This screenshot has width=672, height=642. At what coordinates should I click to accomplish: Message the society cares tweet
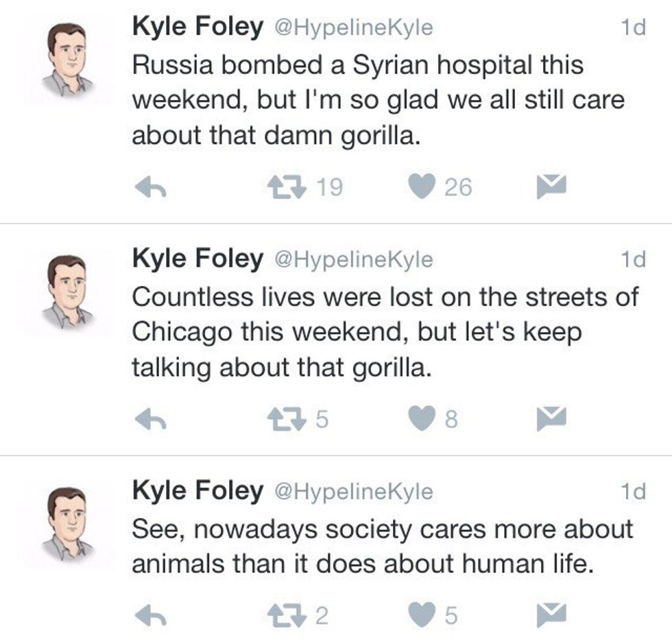click(x=548, y=615)
